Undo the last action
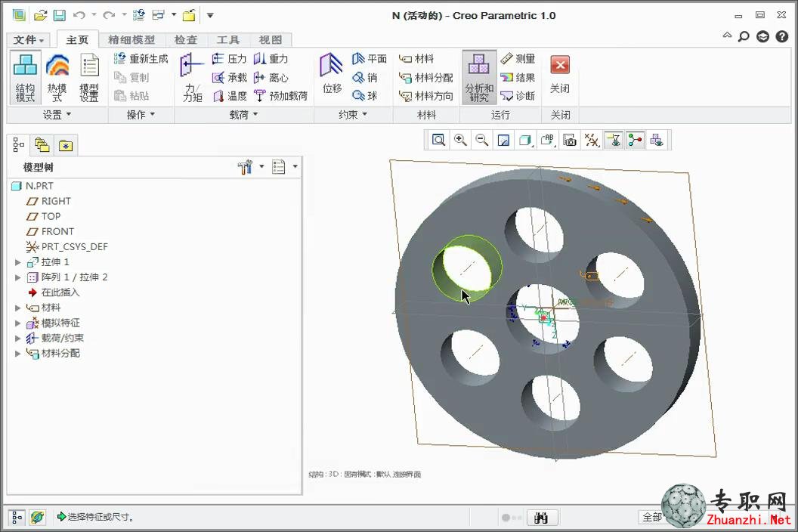This screenshot has height=532, width=798. [x=79, y=15]
